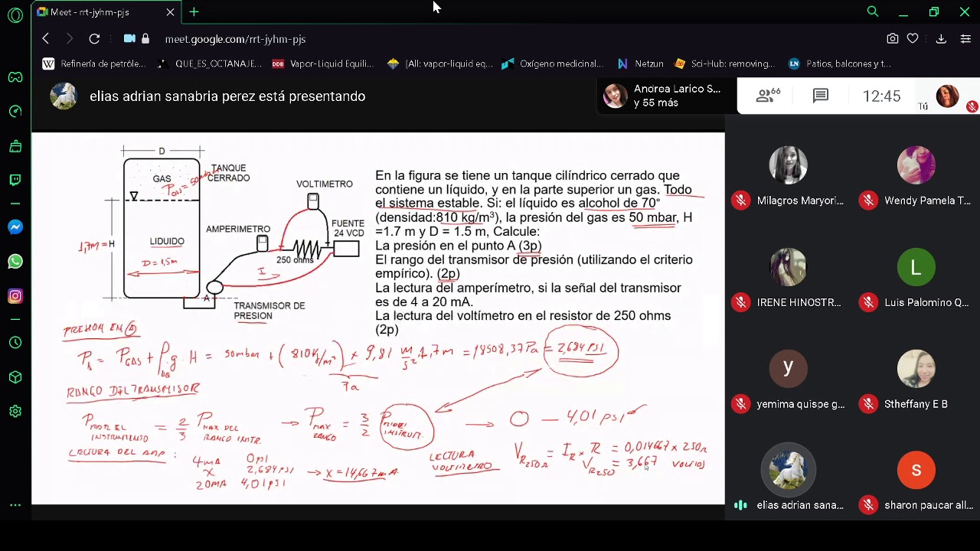980x551 pixels.
Task: Select Milagros Maryori... participant tile
Action: (789, 178)
